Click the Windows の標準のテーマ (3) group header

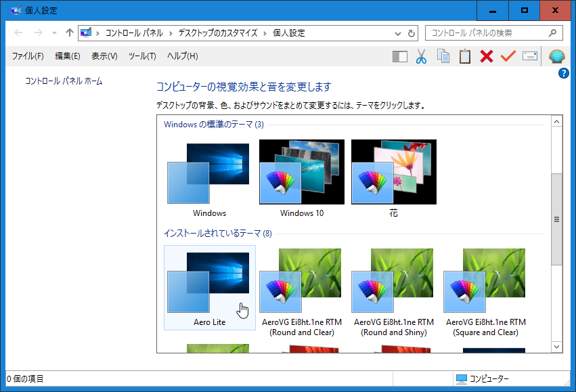[214, 125]
